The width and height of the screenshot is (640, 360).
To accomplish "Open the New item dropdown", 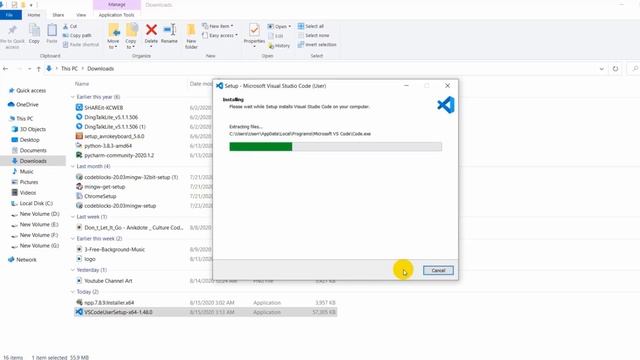I will point(218,26).
